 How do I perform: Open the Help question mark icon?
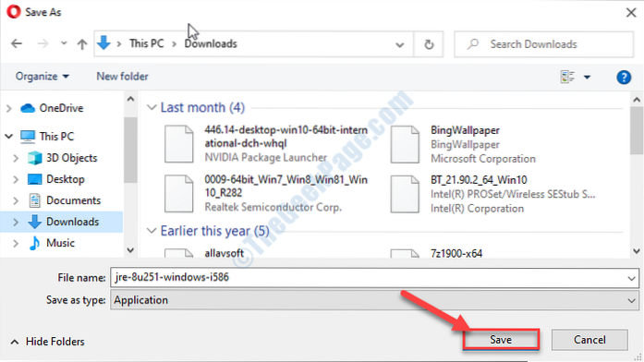pyautogui.click(x=624, y=77)
